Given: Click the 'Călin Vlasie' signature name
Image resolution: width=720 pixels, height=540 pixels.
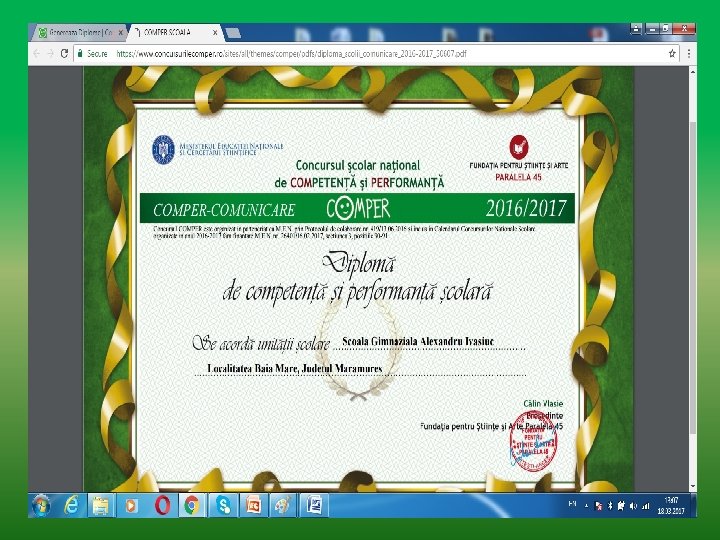Looking at the screenshot, I should (543, 404).
